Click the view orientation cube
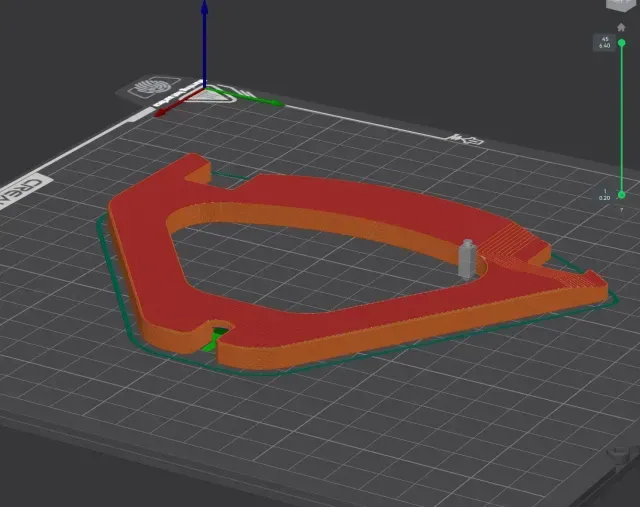 [x=621, y=5]
